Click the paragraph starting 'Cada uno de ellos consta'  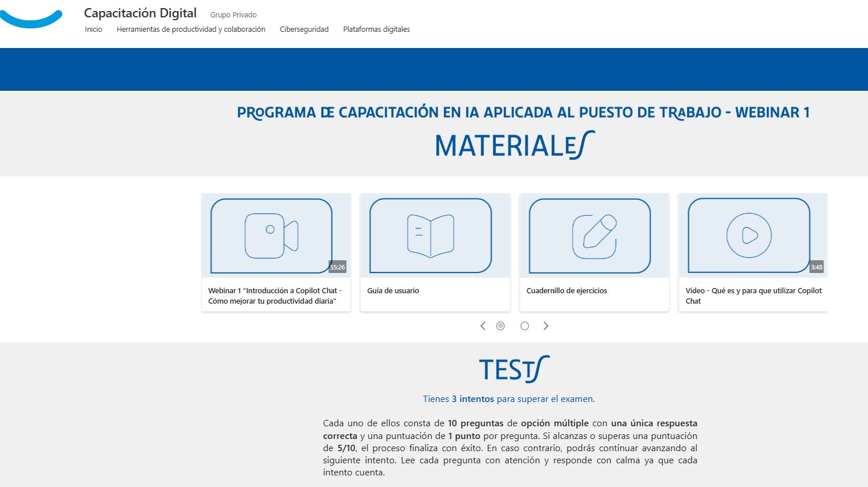coord(510,448)
